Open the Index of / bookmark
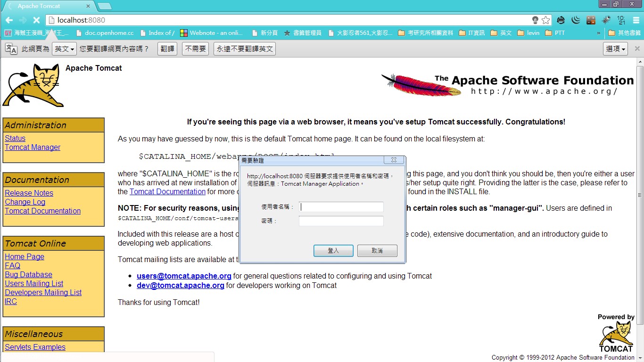The width and height of the screenshot is (644, 362). coord(157,33)
